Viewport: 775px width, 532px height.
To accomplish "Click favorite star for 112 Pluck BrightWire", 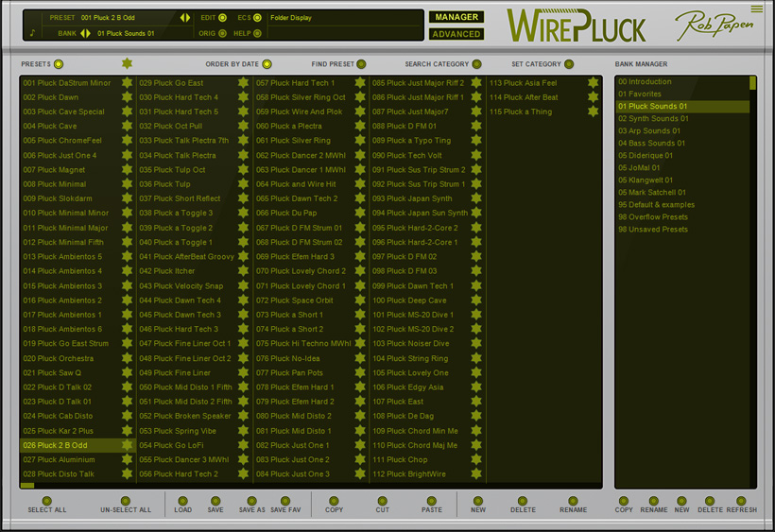I will point(476,473).
